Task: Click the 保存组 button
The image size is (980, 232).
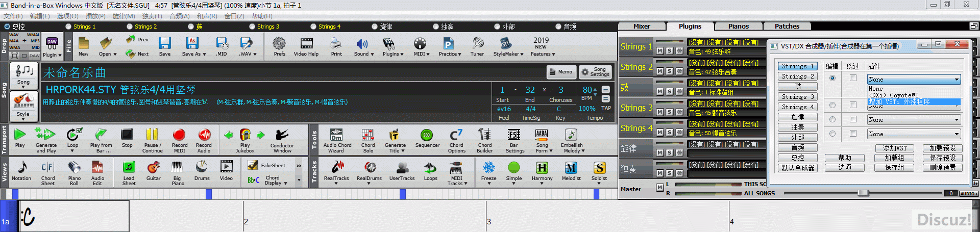Action: pyautogui.click(x=895, y=167)
